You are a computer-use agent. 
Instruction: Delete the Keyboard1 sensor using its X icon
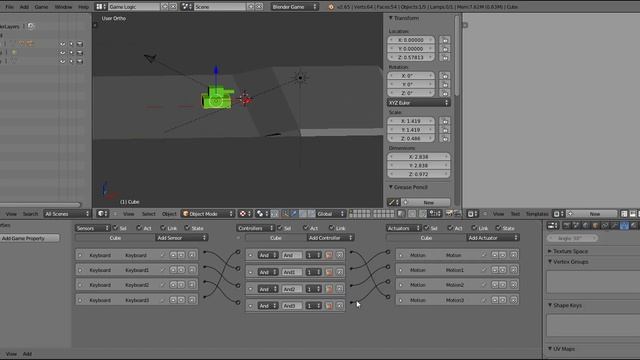click(192, 270)
